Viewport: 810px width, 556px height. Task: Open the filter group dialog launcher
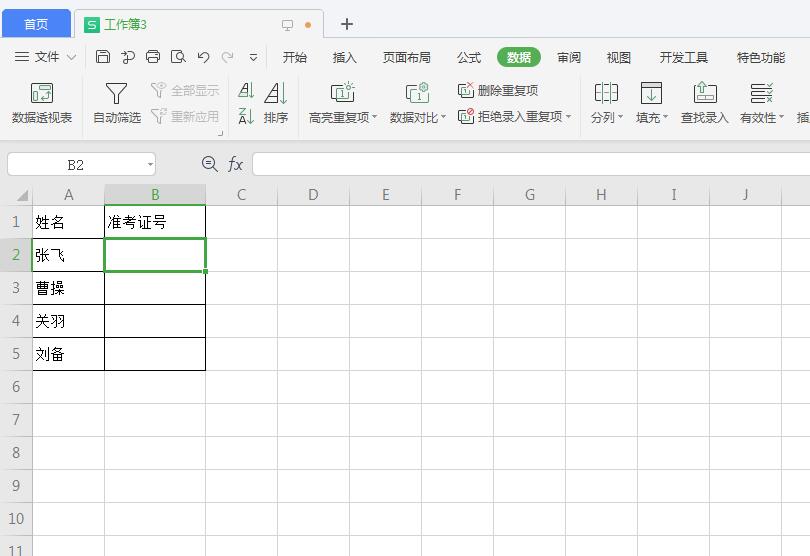[221, 133]
